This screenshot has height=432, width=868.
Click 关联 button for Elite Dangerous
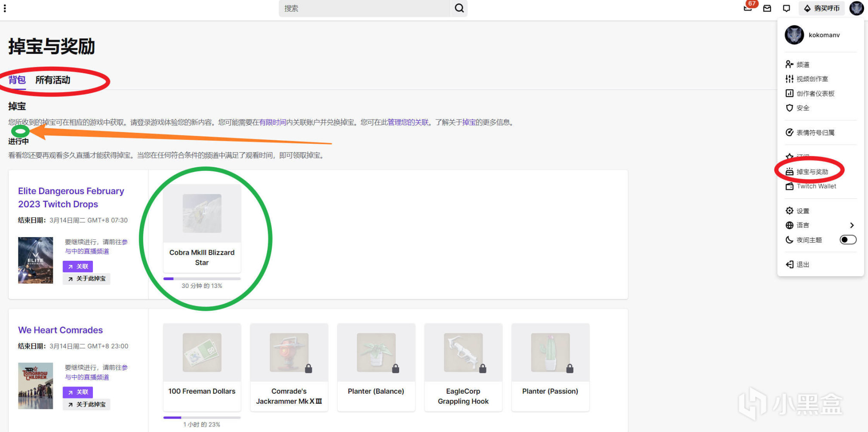pos(78,266)
